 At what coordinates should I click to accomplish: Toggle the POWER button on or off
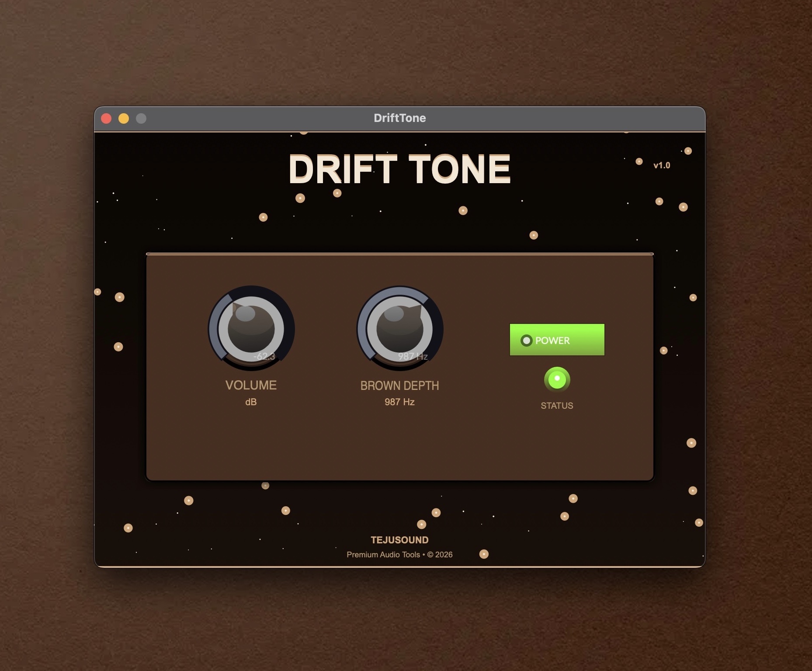(556, 339)
